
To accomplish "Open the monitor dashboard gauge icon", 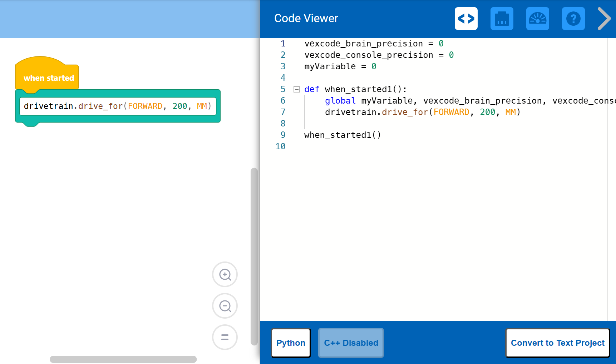I will tap(537, 19).
